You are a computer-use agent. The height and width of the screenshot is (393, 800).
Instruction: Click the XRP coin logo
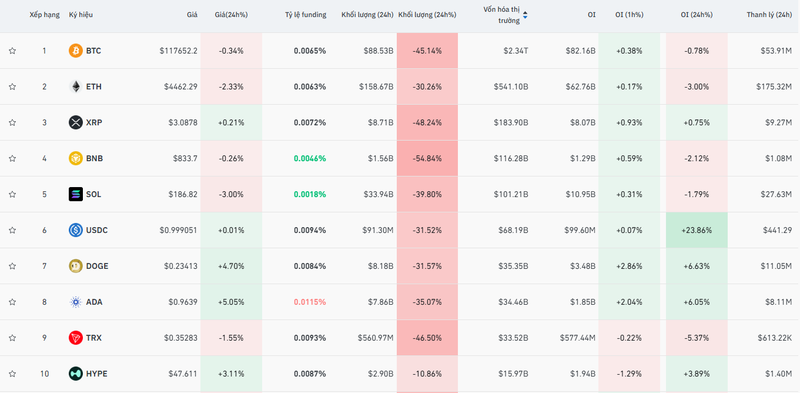(x=76, y=122)
